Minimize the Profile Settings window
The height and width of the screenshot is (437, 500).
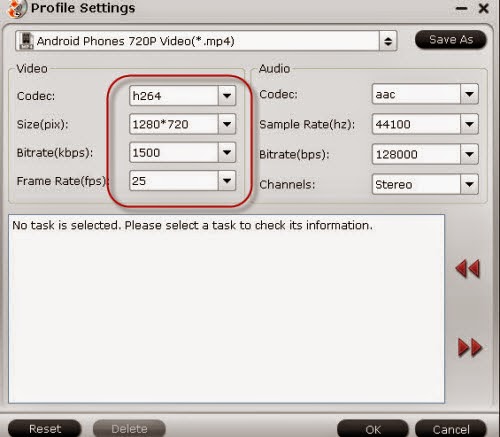click(462, 8)
